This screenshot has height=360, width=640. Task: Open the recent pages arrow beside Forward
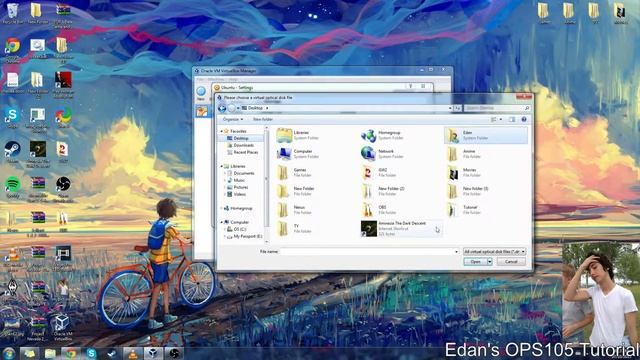pyautogui.click(x=238, y=108)
